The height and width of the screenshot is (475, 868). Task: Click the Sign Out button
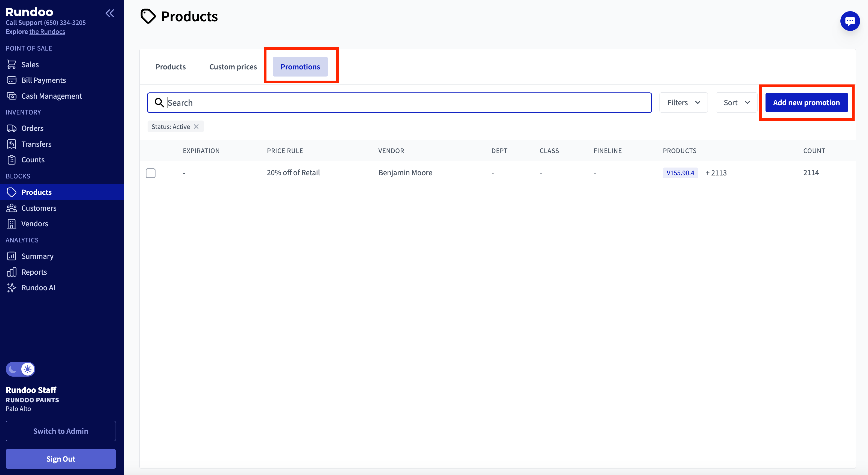[x=61, y=459]
